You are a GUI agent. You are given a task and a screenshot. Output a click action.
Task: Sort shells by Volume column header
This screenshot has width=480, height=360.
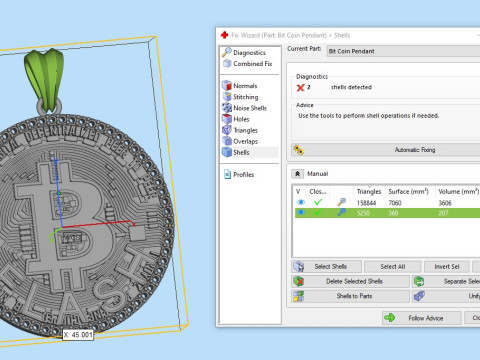point(458,191)
